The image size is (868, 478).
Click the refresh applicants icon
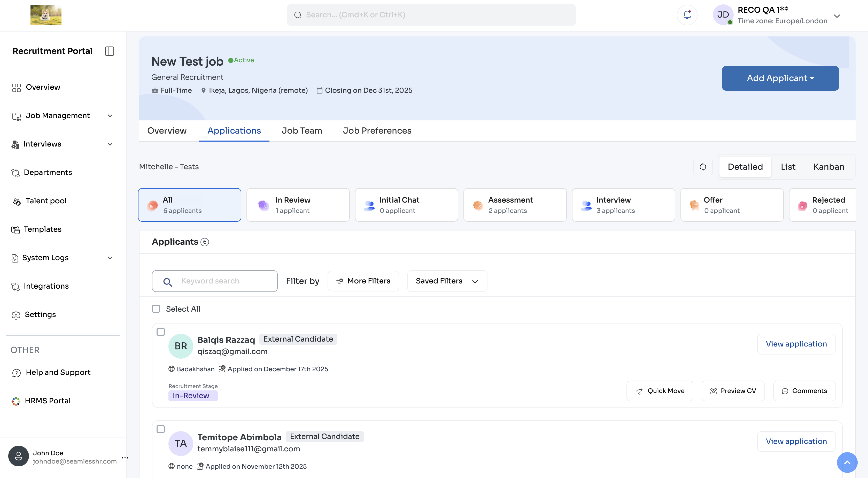click(703, 167)
